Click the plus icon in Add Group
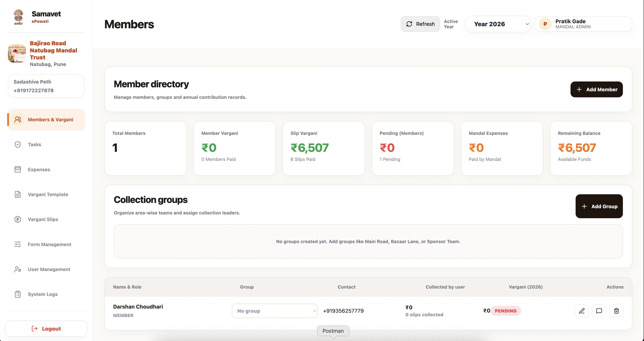Viewport: 644px width, 341px height. (x=584, y=206)
